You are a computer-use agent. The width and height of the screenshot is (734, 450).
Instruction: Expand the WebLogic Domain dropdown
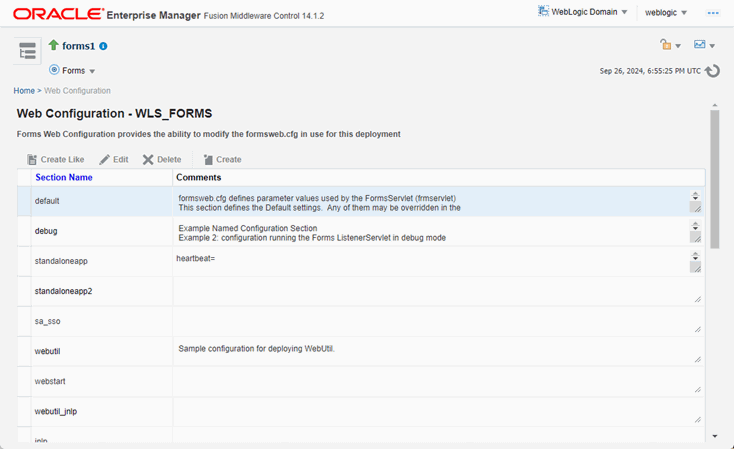pos(624,12)
